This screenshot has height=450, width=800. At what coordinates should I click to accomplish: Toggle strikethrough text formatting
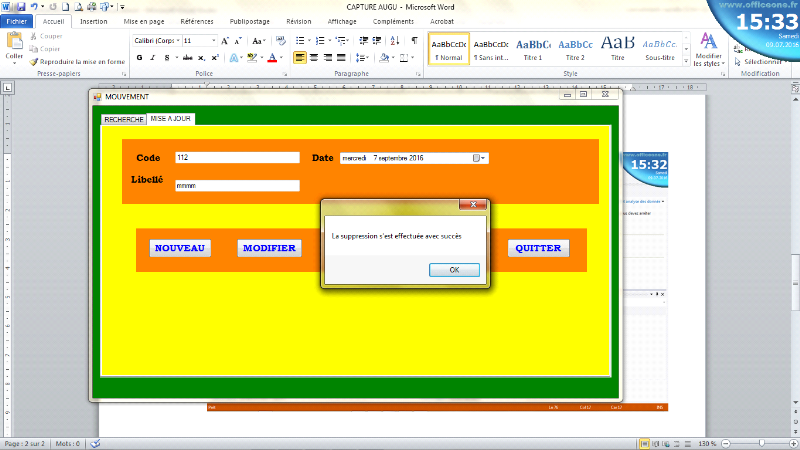point(186,58)
